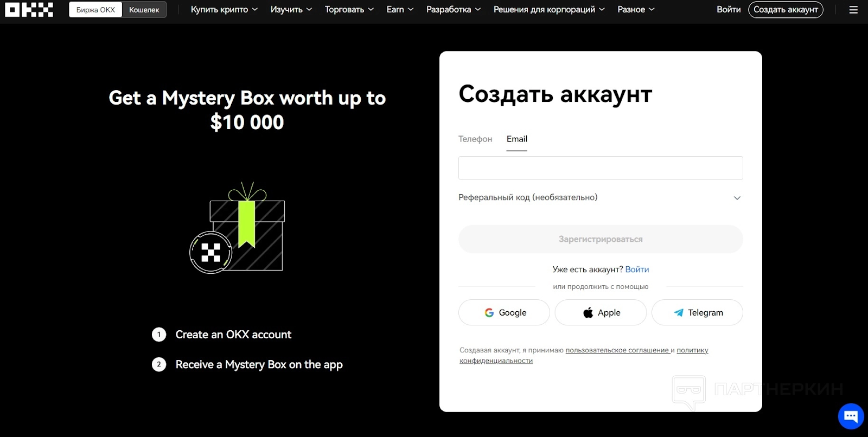The image size is (868, 437).
Task: Click 'Create an OKX account' text
Action: point(233,335)
